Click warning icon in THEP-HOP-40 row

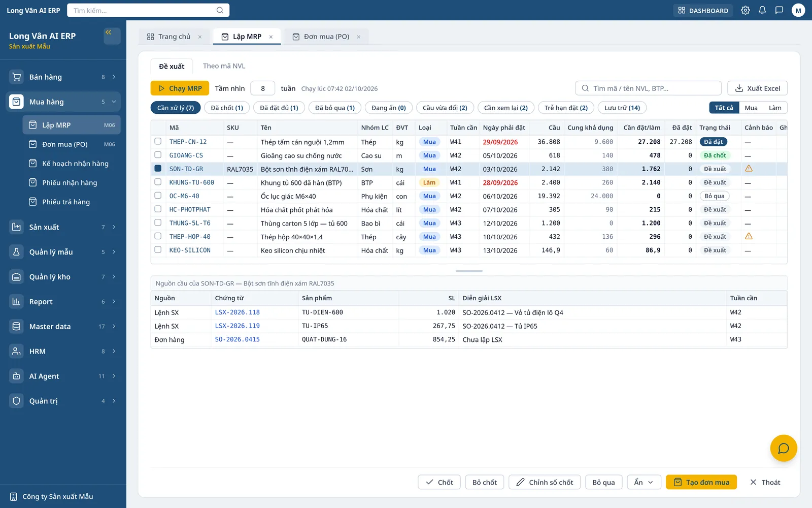(749, 236)
